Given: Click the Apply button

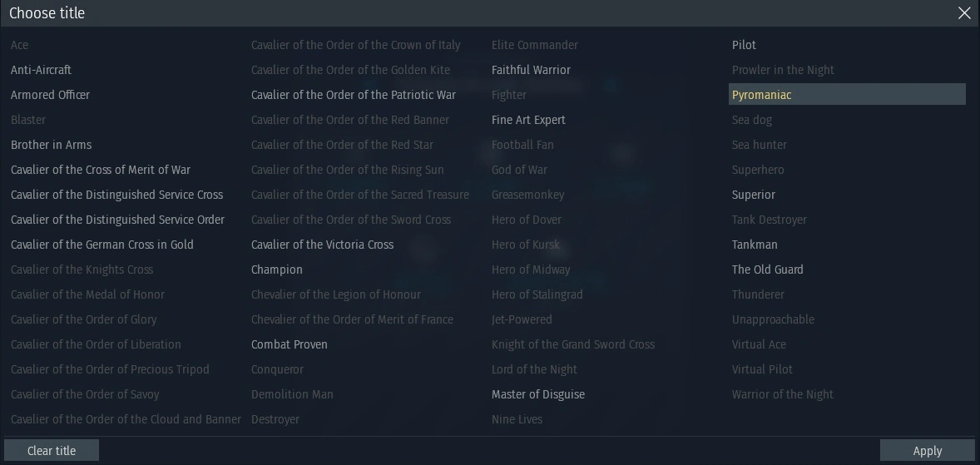Looking at the screenshot, I should [x=927, y=451].
